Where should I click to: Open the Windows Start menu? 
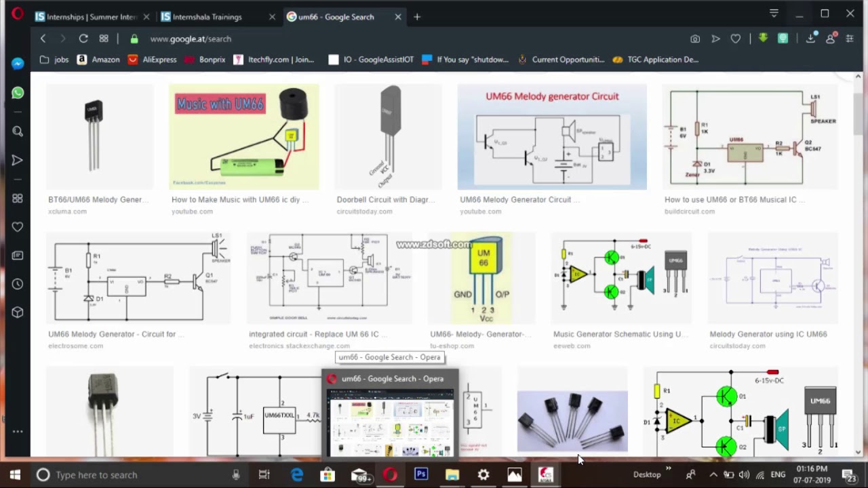(15, 474)
